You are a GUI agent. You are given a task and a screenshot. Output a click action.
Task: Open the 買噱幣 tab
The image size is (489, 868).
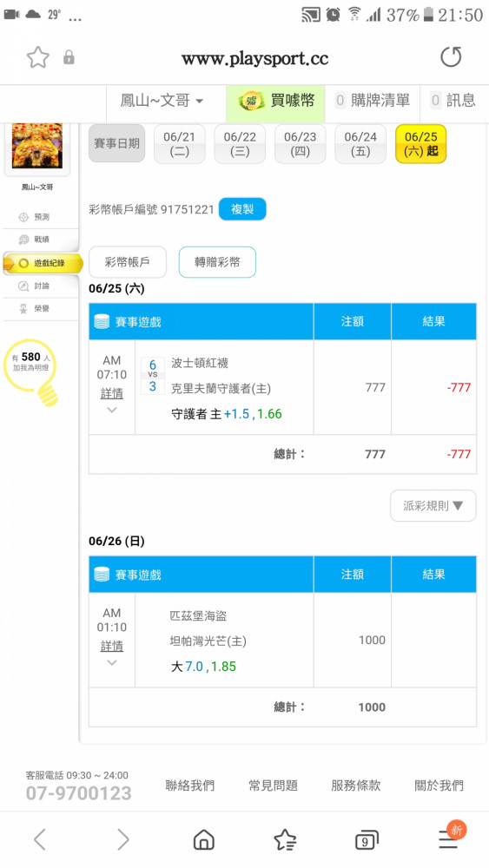tap(275, 101)
